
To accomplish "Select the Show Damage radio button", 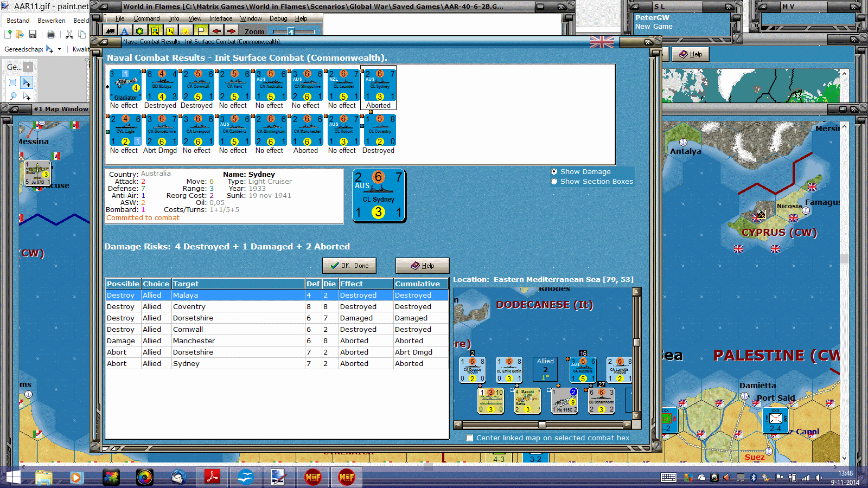I will [x=554, y=172].
